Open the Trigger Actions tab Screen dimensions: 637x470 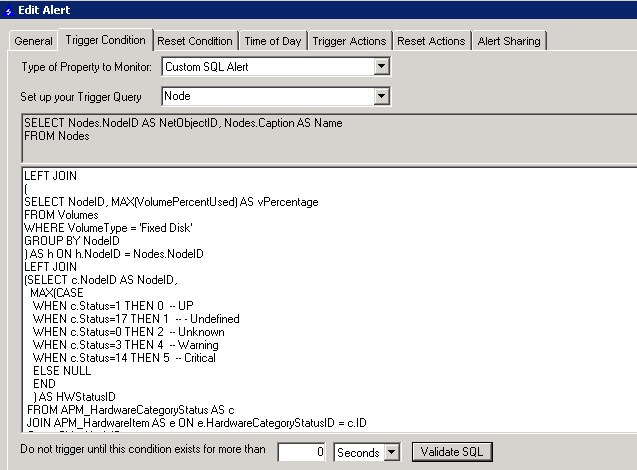[x=349, y=41]
